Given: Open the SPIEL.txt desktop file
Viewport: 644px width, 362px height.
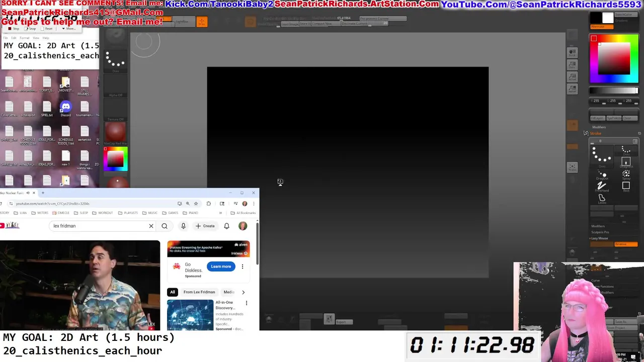Looking at the screenshot, I should click(x=47, y=109).
